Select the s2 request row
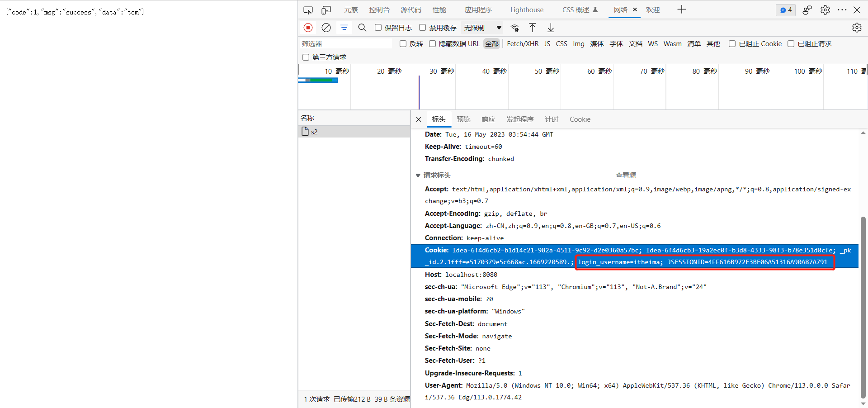The image size is (868, 408). [354, 132]
